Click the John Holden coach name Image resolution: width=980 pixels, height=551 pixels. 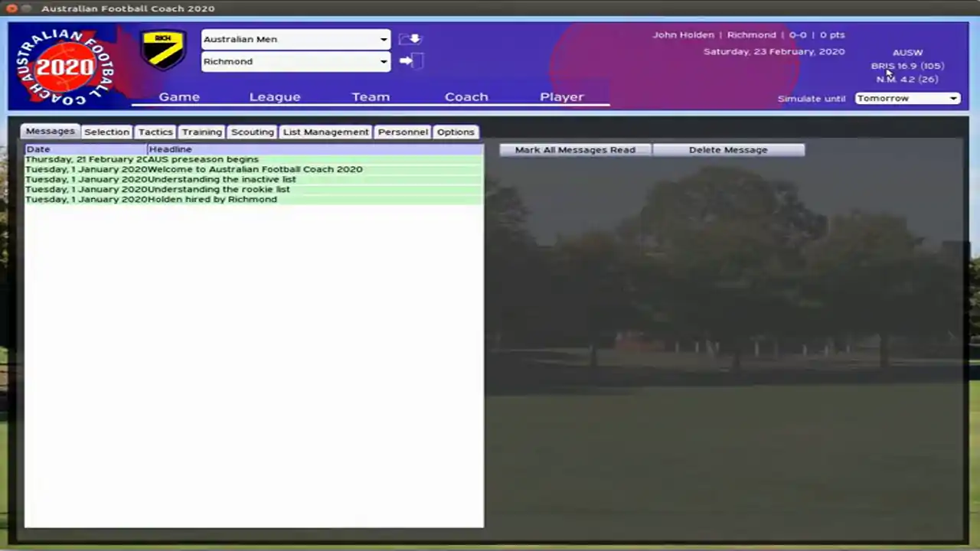click(x=683, y=34)
